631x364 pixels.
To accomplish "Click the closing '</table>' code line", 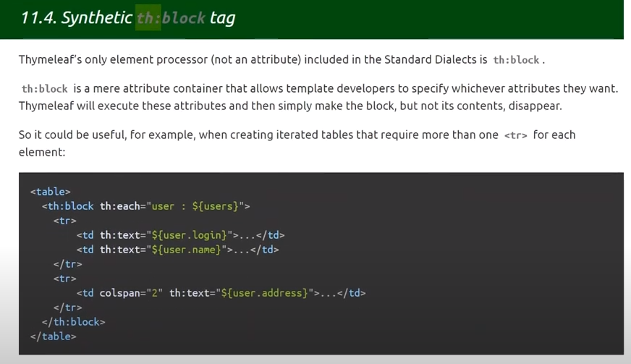I will (x=53, y=337).
